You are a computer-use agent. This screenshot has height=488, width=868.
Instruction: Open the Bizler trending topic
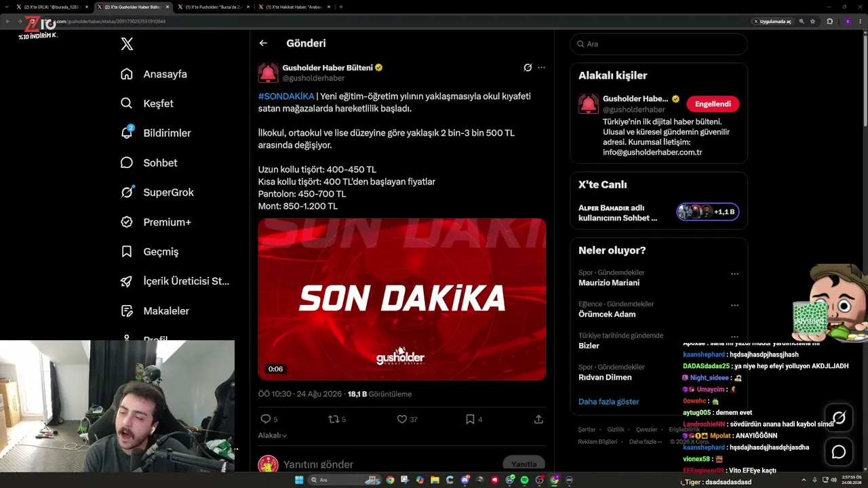coord(589,346)
